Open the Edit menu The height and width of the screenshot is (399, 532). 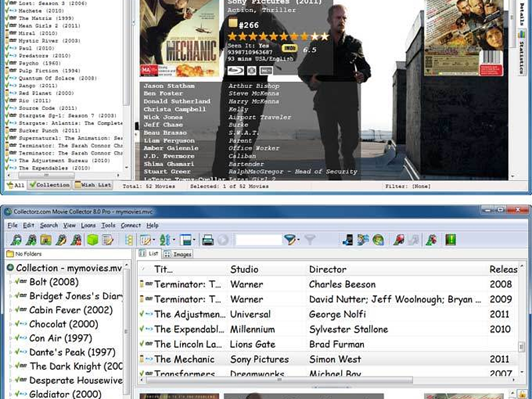coord(29,225)
